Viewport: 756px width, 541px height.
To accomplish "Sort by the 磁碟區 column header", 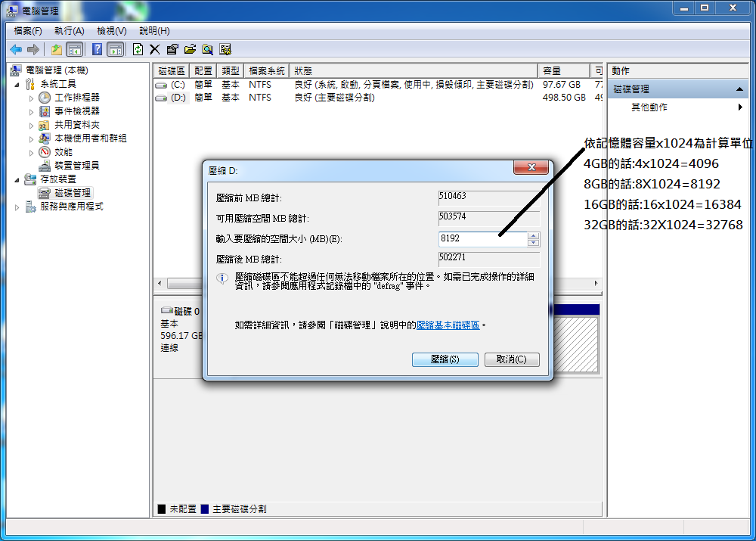I will pyautogui.click(x=171, y=71).
